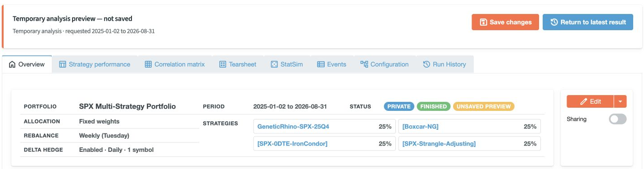Click the FINISHED status badge
644x169 pixels.
[434, 107]
